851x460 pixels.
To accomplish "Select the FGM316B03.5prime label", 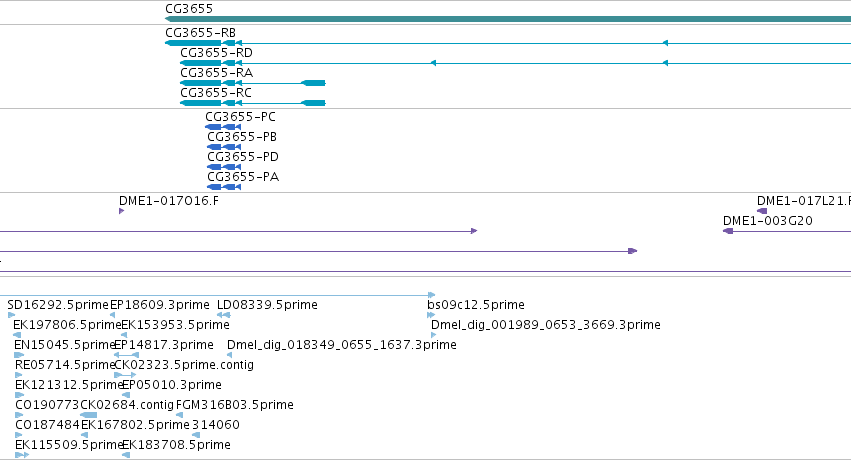I will click(234, 405).
